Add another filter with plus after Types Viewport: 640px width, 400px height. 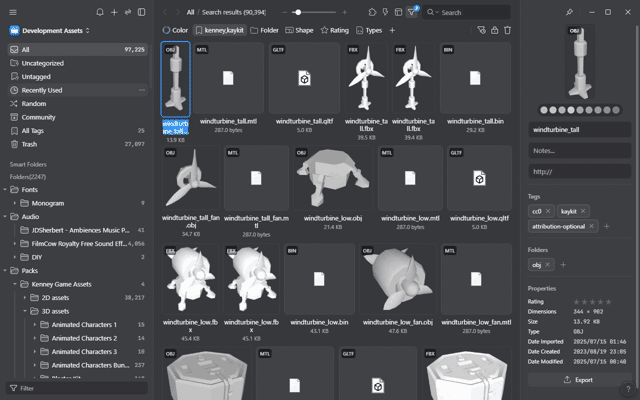point(392,30)
